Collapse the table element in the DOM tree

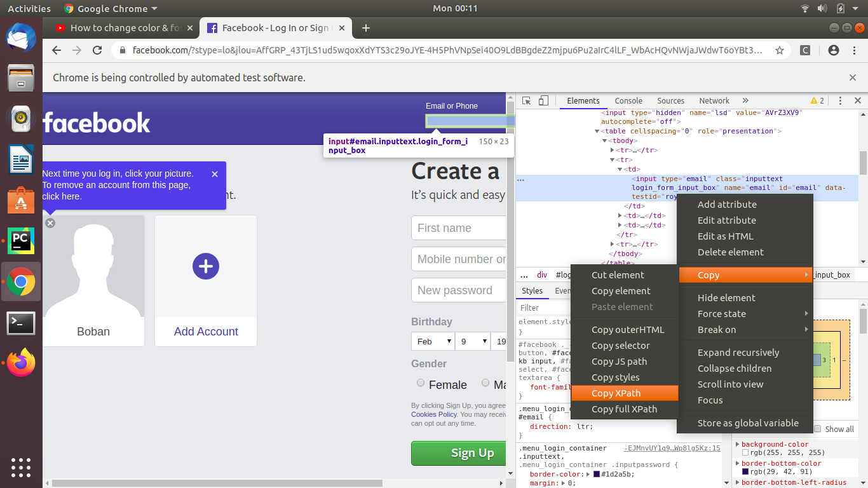[597, 132]
